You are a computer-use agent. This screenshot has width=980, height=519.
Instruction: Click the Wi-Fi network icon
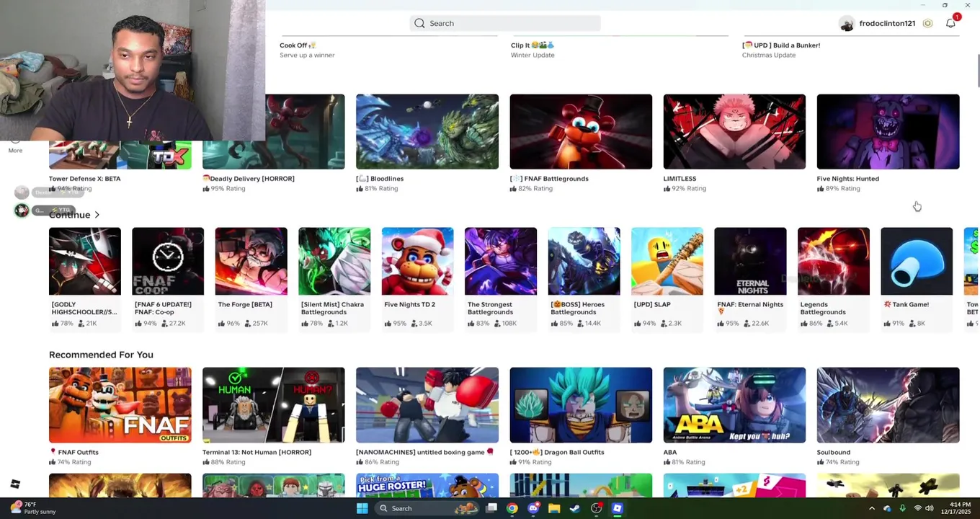(917, 508)
